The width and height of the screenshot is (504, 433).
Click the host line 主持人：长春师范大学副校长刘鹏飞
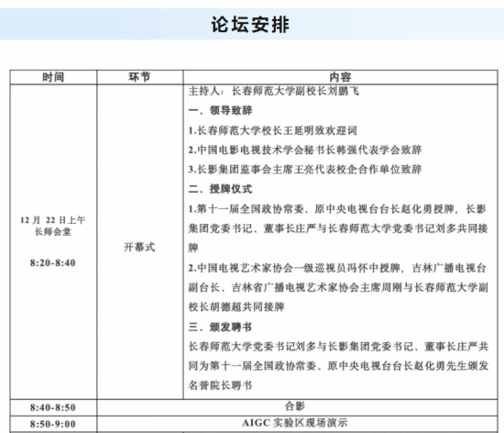274,92
